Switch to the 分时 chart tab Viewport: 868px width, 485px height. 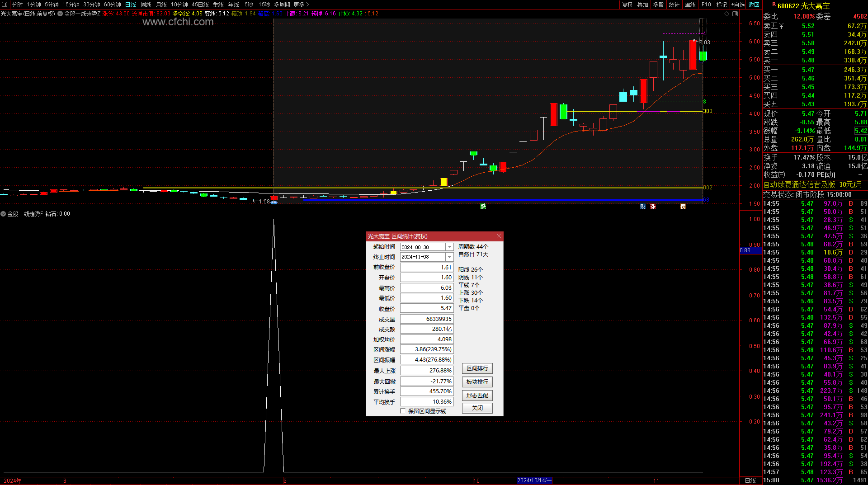click(x=17, y=5)
